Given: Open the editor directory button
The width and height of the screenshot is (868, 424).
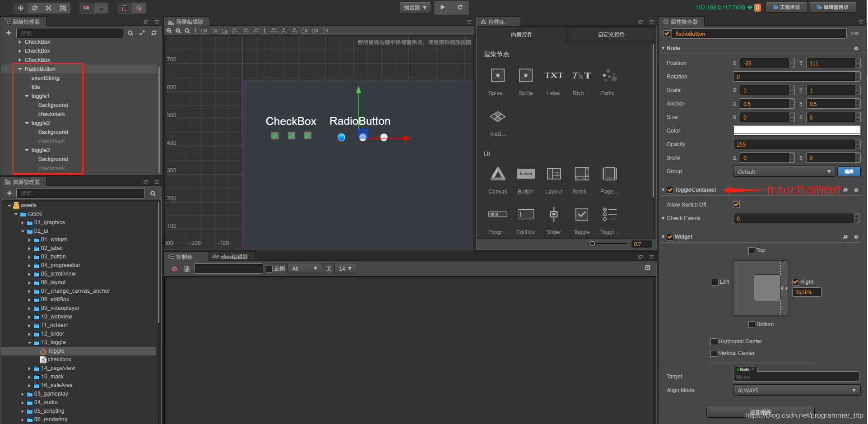Looking at the screenshot, I should (832, 7).
